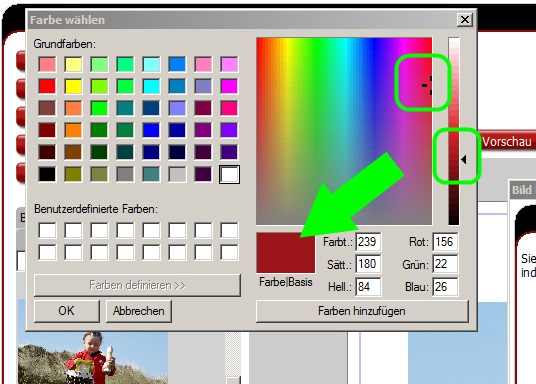Click the Farben hinzufügen button
The width and height of the screenshot is (536, 384).
click(x=362, y=311)
